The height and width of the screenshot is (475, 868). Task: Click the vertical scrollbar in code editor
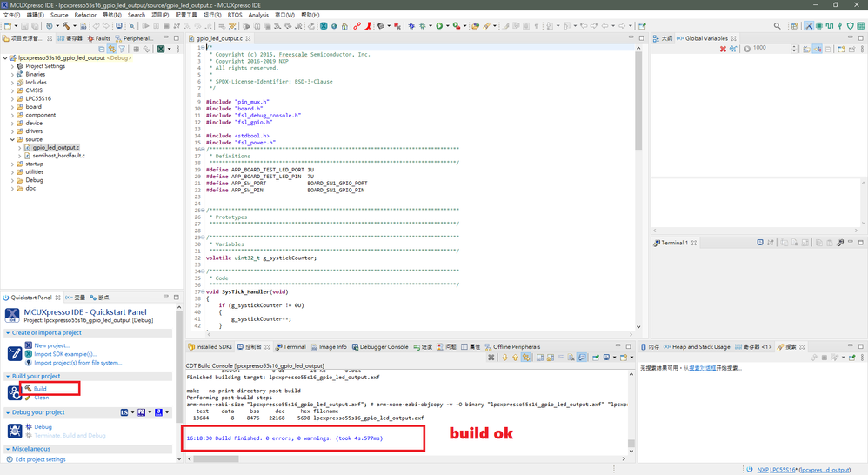(638, 101)
